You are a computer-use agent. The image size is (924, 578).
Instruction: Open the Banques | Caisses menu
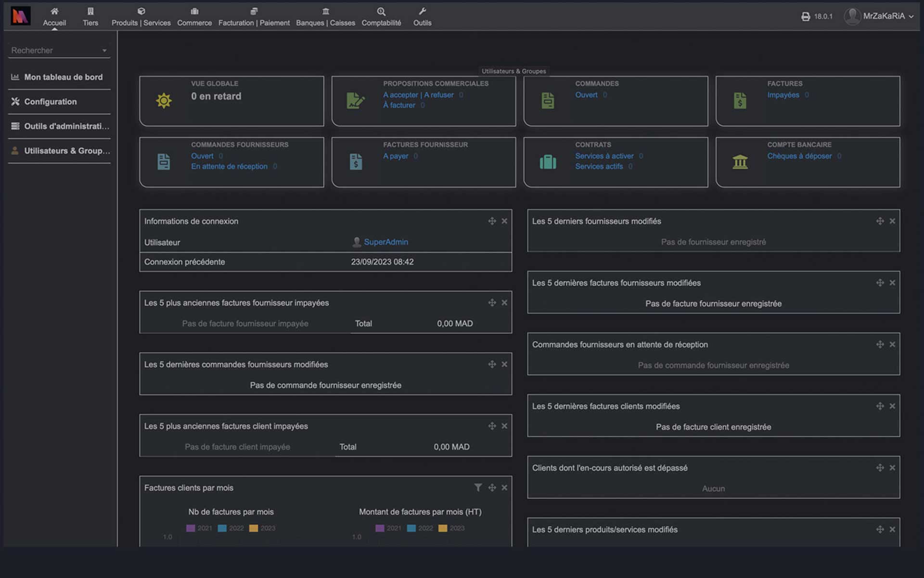[325, 16]
